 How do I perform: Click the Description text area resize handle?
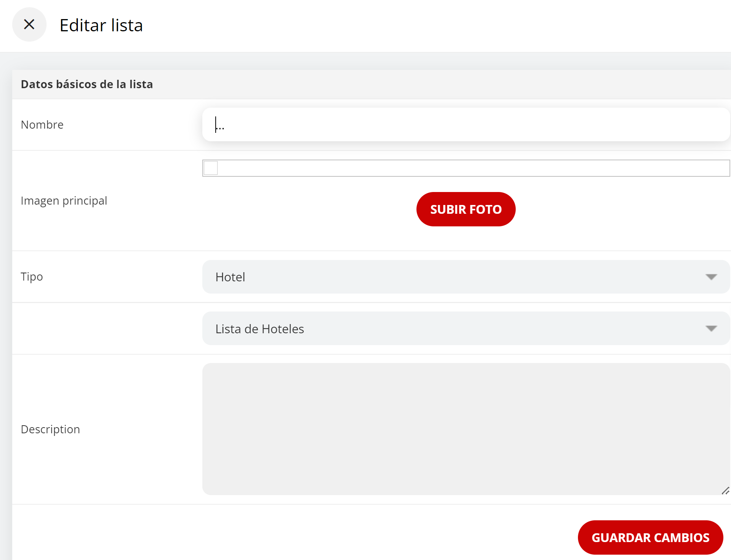725,491
